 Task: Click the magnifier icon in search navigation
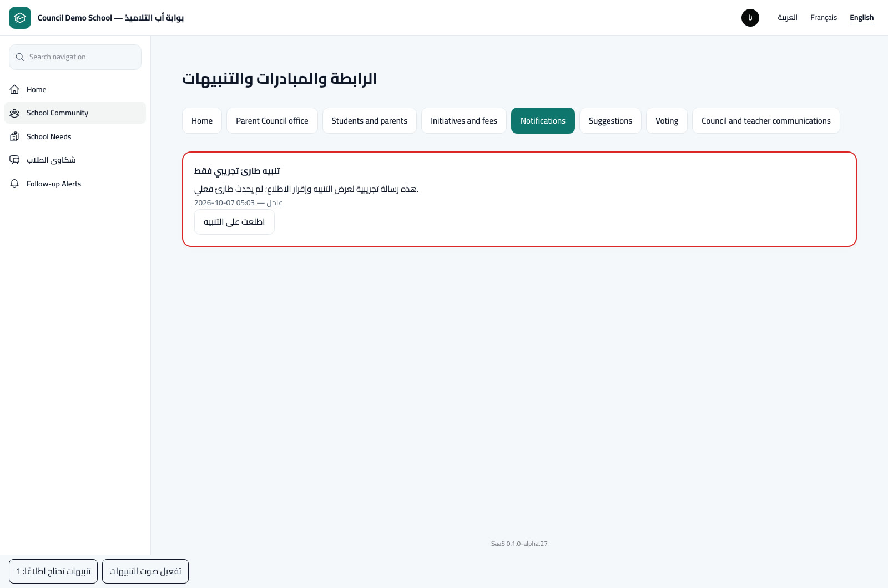(20, 57)
